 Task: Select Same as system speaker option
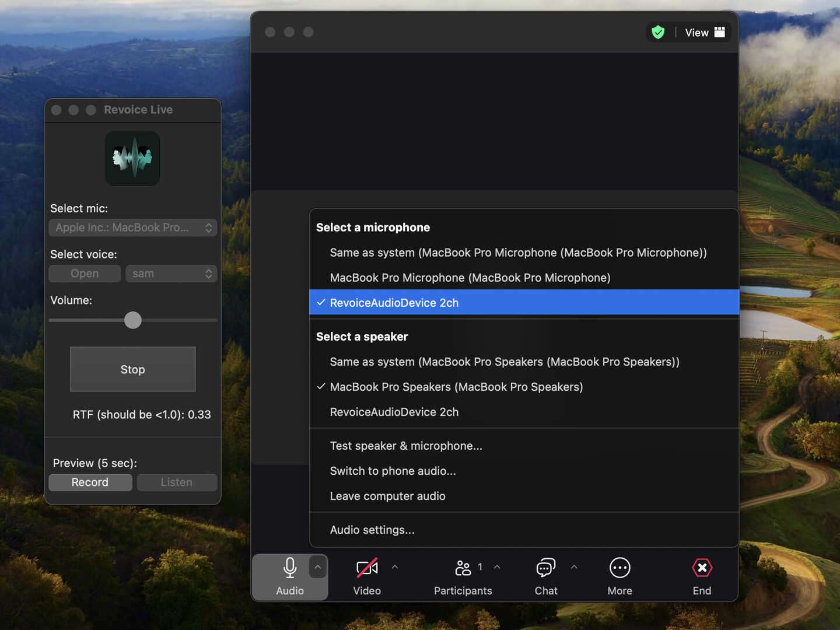524,362
